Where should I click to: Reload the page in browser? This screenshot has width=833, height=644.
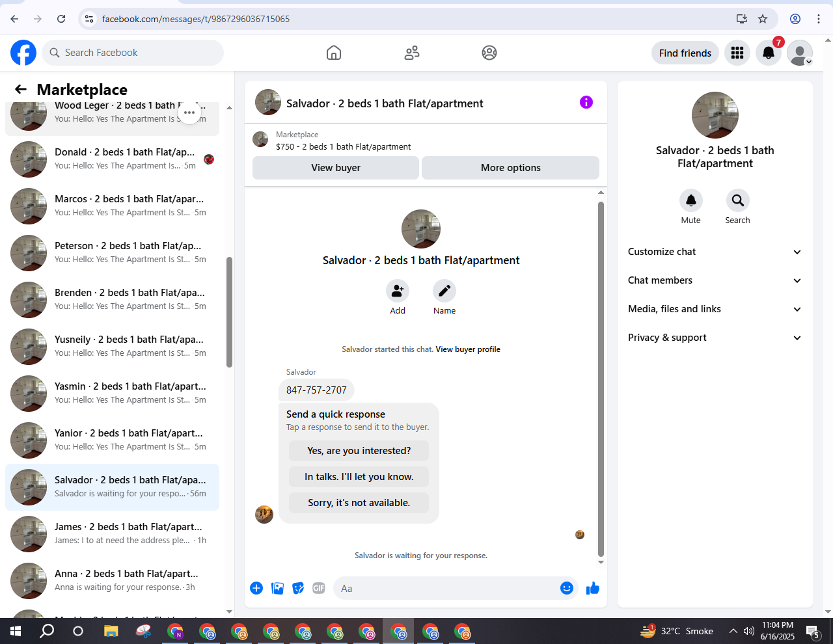tap(61, 19)
